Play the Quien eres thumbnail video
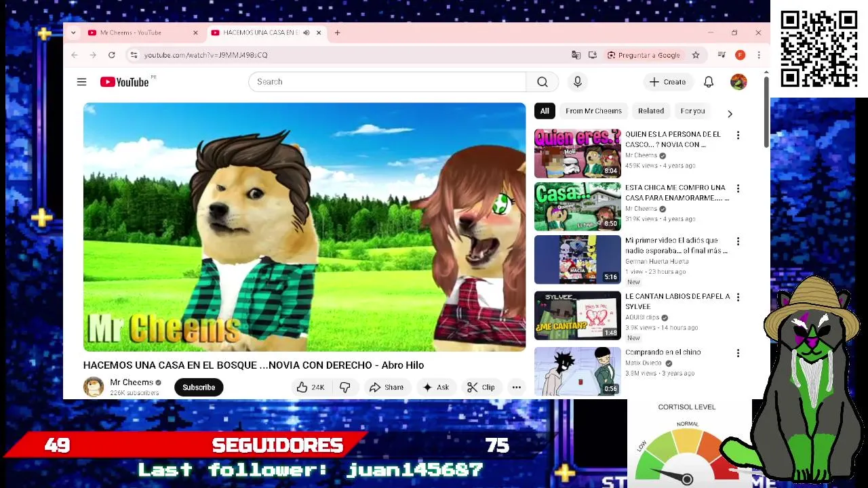 (x=577, y=153)
